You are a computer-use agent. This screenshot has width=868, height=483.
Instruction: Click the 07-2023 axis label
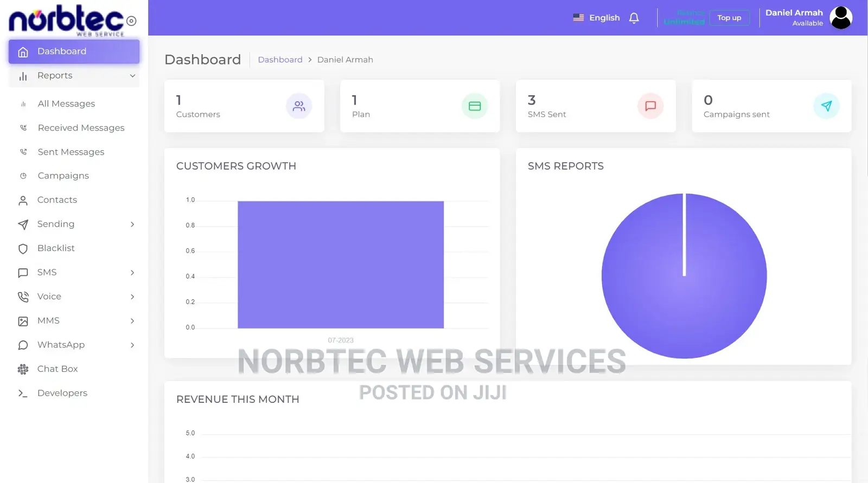(x=341, y=340)
